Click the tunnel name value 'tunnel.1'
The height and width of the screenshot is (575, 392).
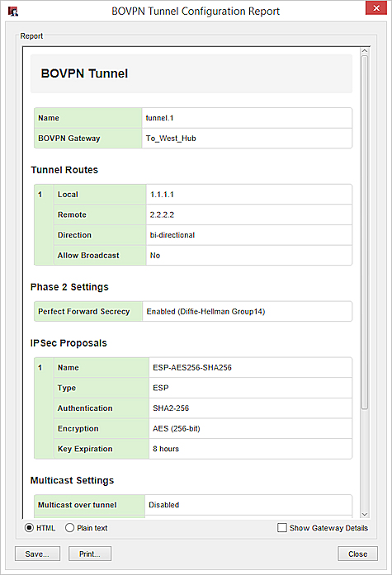tap(159, 118)
